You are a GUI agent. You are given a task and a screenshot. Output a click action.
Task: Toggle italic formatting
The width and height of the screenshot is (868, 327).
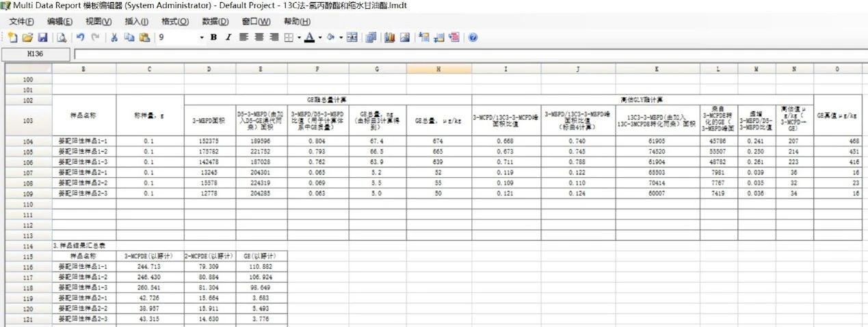(x=228, y=37)
